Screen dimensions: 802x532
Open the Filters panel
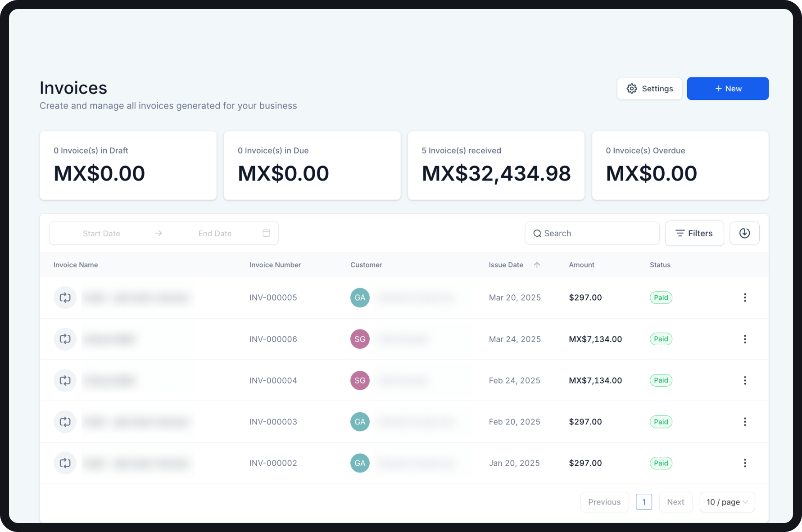coord(694,233)
